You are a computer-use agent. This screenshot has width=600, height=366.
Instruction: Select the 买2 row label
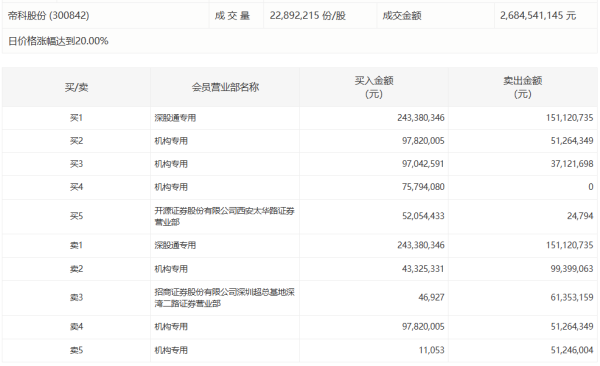[76, 141]
